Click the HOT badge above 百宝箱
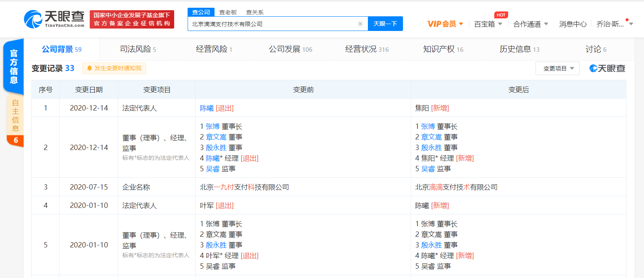 pos(501,15)
